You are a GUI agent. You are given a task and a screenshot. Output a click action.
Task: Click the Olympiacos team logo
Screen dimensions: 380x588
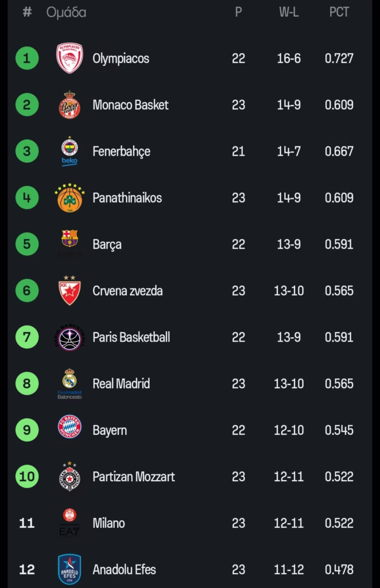point(69,58)
